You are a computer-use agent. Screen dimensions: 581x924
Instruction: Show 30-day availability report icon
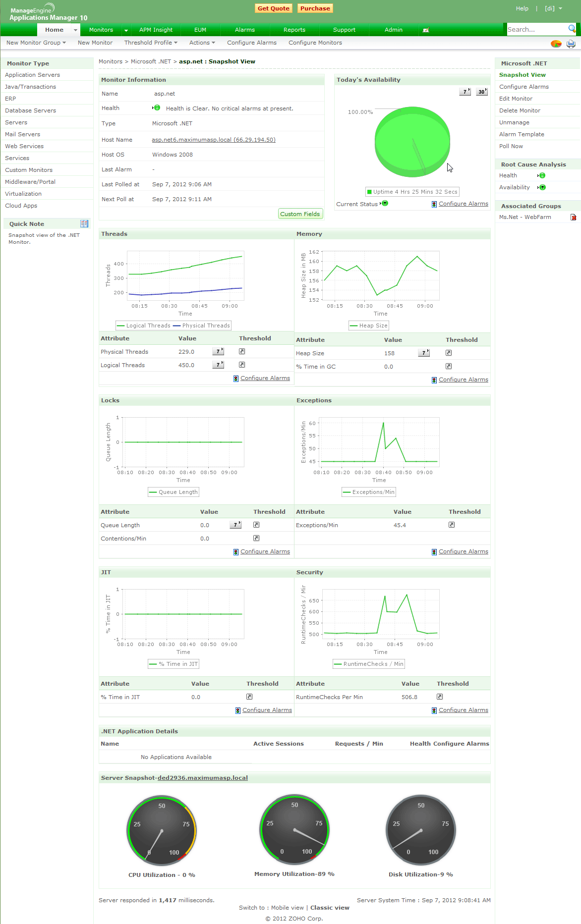[482, 92]
